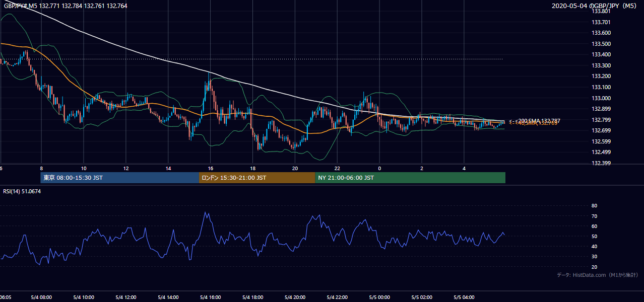The height and width of the screenshot is (302, 644).
Task: Click price axis value 133.300
Action: (x=601, y=65)
